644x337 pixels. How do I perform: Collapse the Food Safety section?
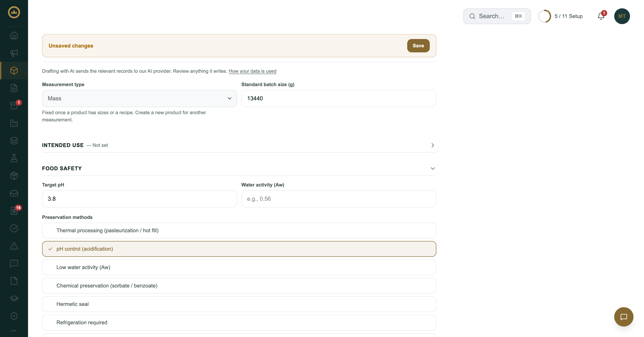pyautogui.click(x=239, y=168)
